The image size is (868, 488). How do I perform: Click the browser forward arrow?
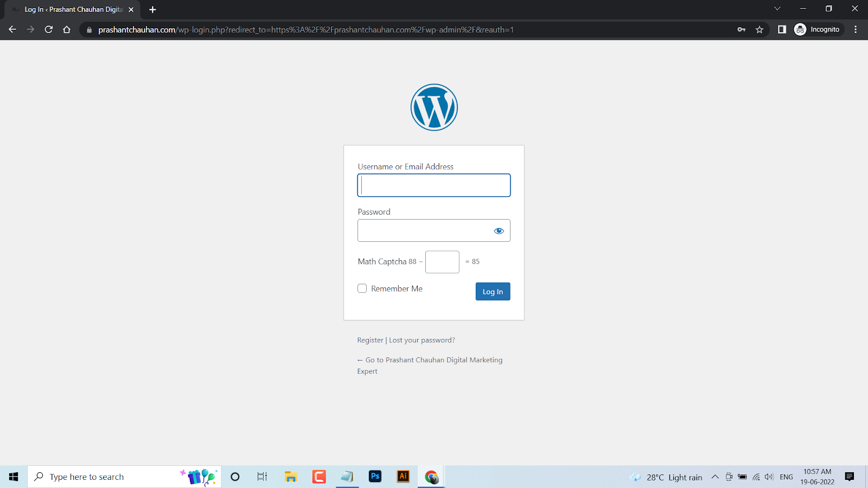pos(30,30)
